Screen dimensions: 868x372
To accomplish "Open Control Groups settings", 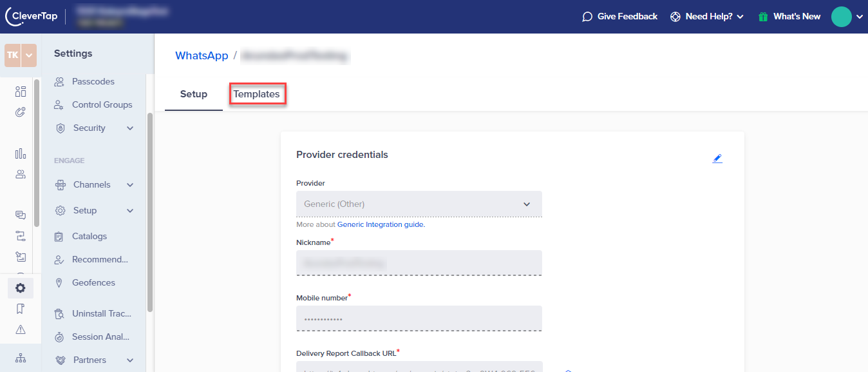I will point(102,105).
